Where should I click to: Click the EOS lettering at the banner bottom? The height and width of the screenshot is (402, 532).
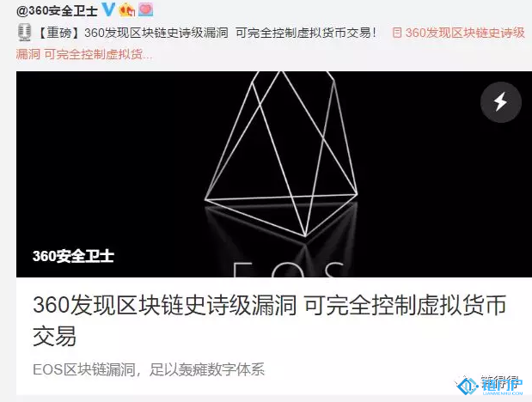point(289,269)
